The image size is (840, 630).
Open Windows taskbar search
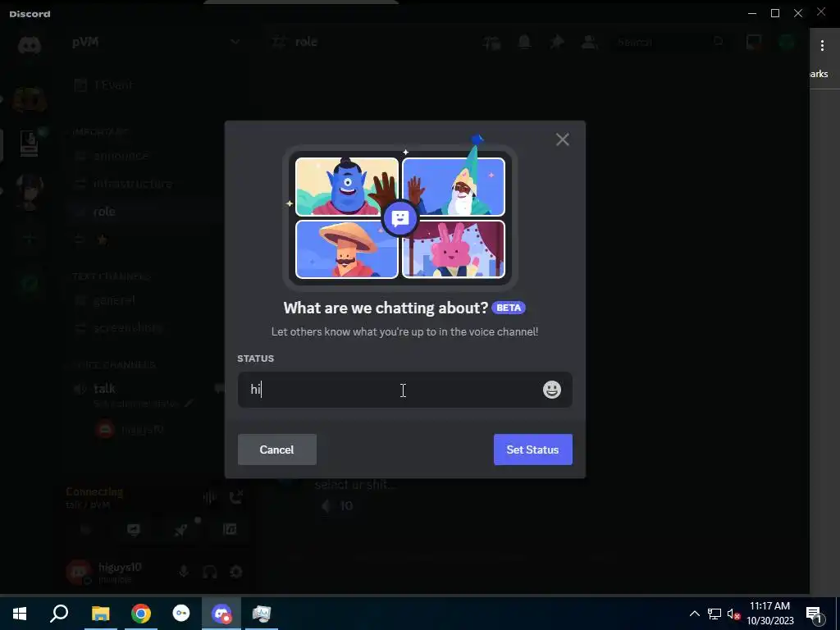[x=59, y=614]
